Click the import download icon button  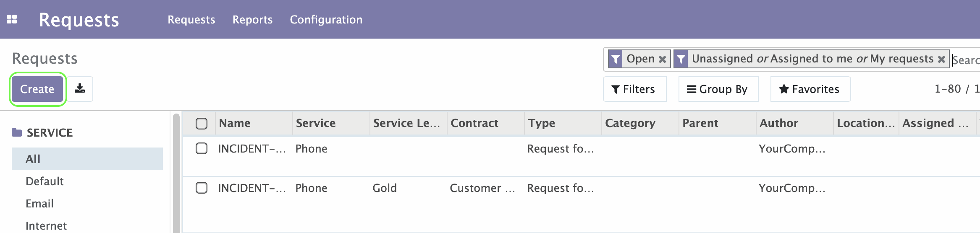click(x=80, y=89)
